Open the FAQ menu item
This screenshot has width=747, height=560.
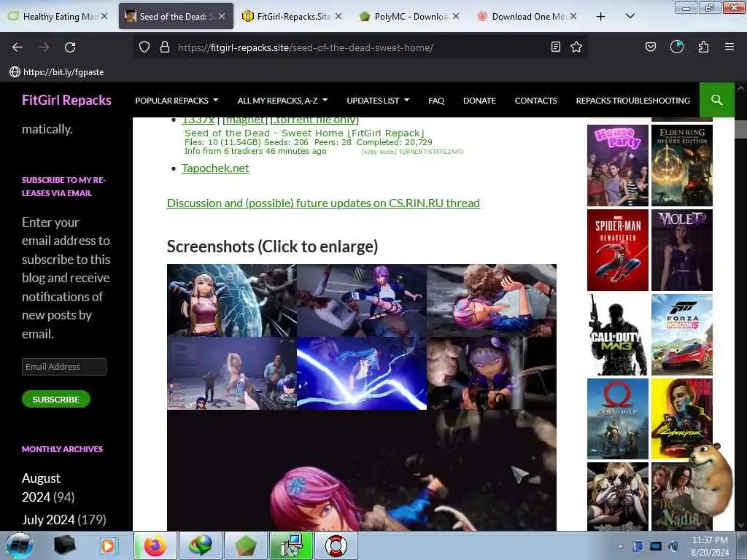coord(436,101)
